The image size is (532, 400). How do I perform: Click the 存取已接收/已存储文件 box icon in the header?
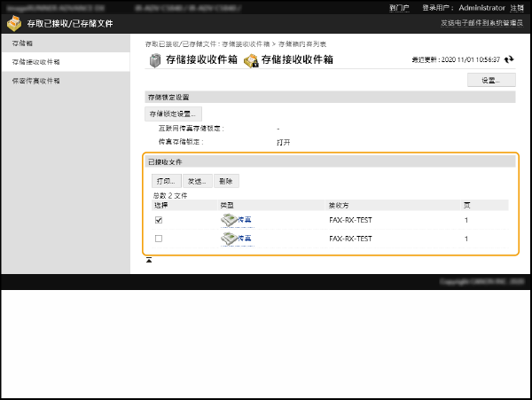(x=13, y=23)
